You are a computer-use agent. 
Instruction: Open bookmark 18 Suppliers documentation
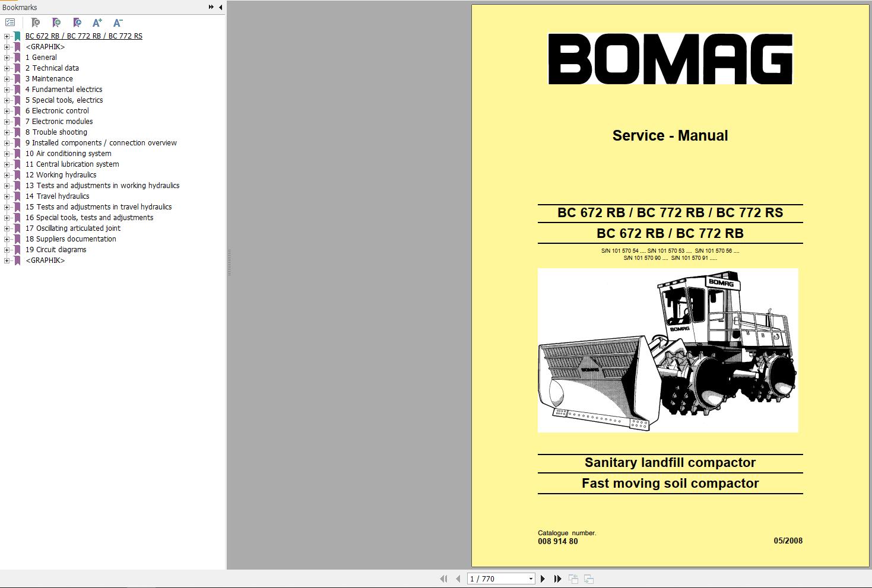(71, 239)
